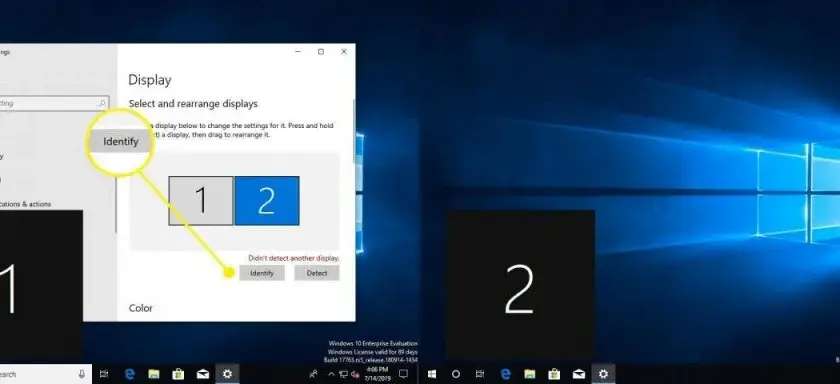The image size is (840, 384).
Task: Open Task View on the left taskbar
Action: [x=104, y=374]
